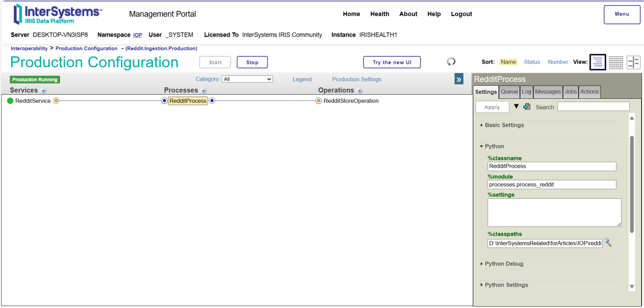Click the refresh production diagram icon
The height and width of the screenshot is (308, 644).
point(451,62)
